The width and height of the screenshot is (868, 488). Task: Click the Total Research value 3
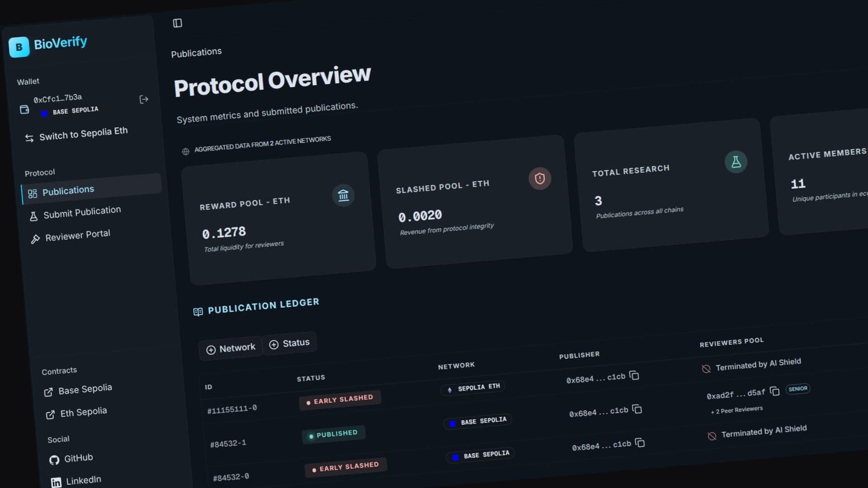click(x=598, y=201)
